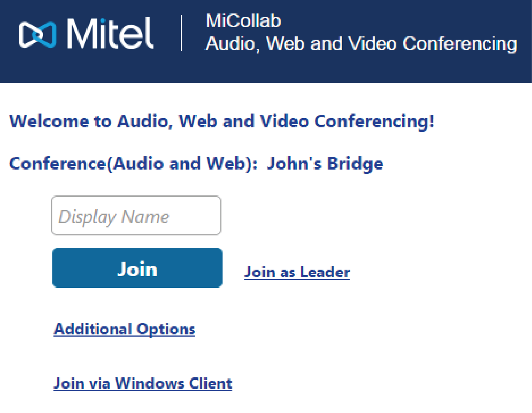Focus the Display Name input field
Viewport: 532px width, 413px height.
coord(136,215)
